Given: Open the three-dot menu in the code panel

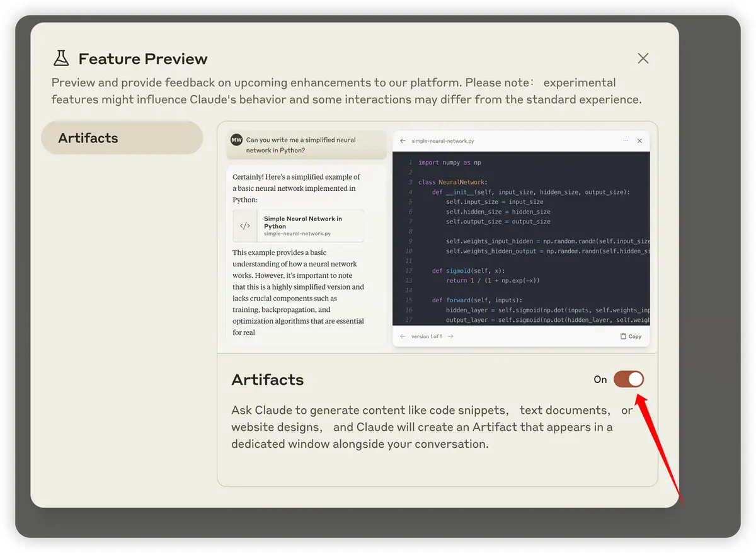Looking at the screenshot, I should 626,141.
